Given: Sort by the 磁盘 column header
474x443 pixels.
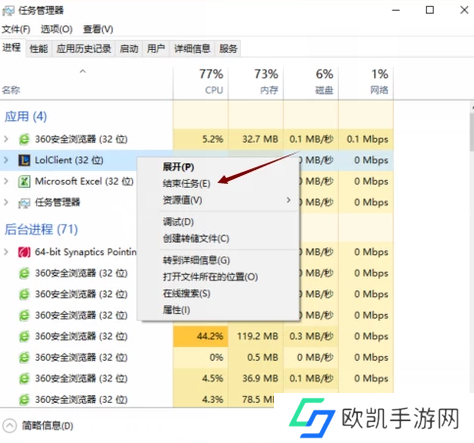Looking at the screenshot, I should click(x=311, y=83).
